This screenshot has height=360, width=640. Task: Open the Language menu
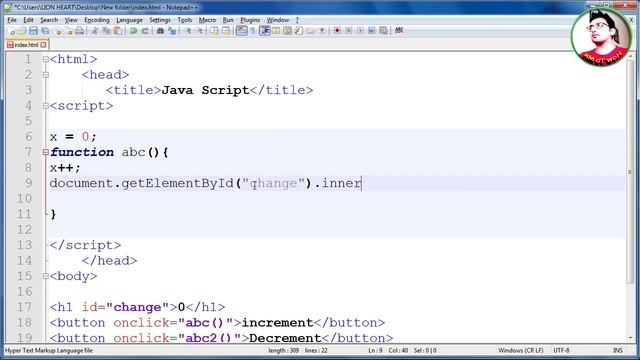point(129,20)
